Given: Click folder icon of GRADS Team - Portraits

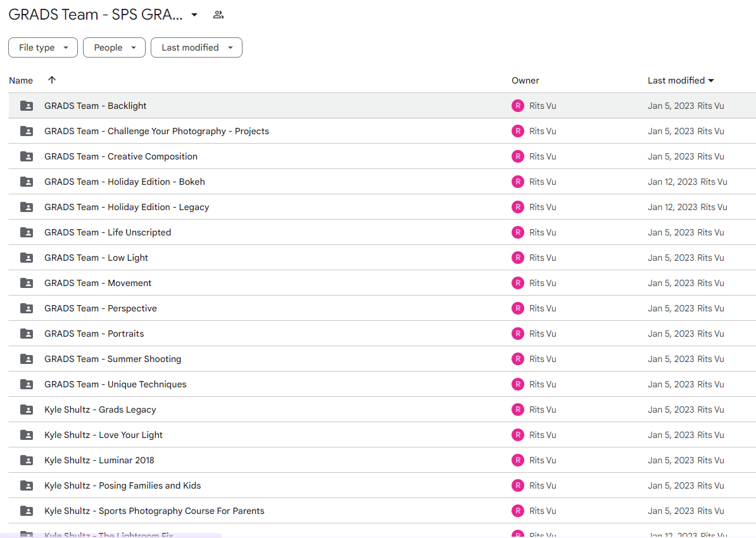Looking at the screenshot, I should pos(27,334).
